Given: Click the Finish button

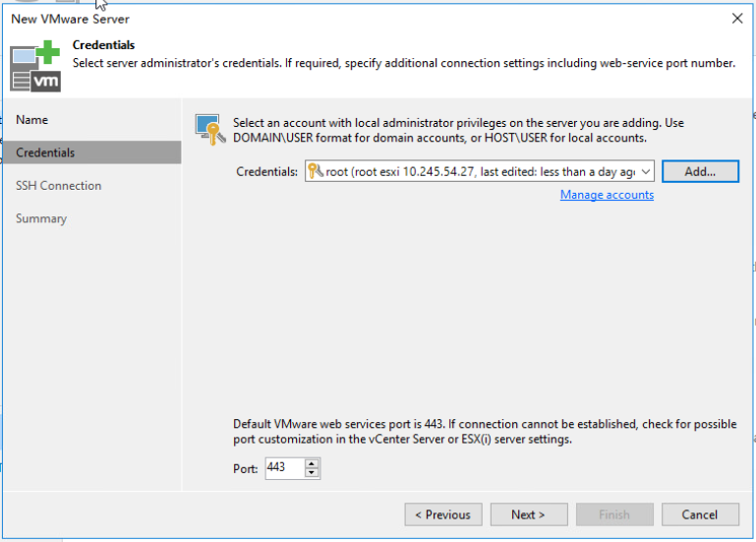Looking at the screenshot, I should pyautogui.click(x=614, y=514).
